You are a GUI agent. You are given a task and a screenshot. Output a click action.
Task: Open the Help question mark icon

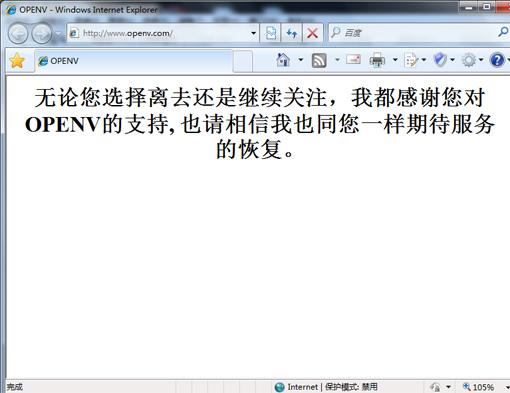497,60
